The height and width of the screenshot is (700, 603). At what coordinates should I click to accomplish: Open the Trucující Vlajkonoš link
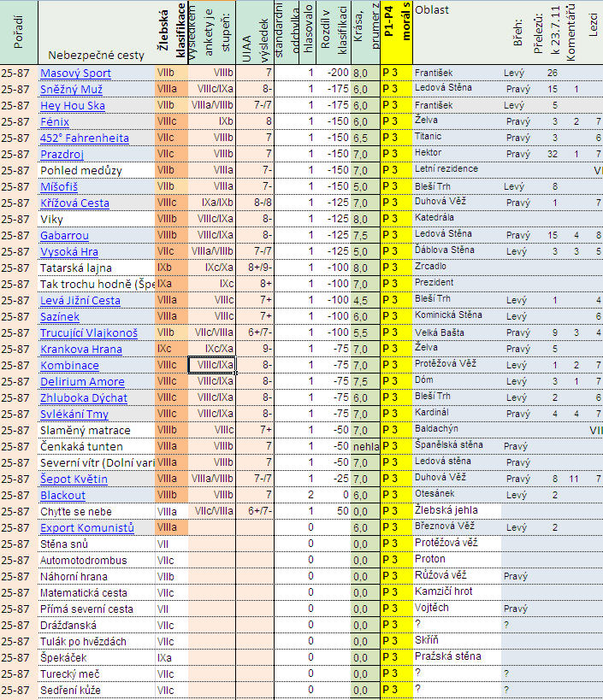tap(88, 332)
